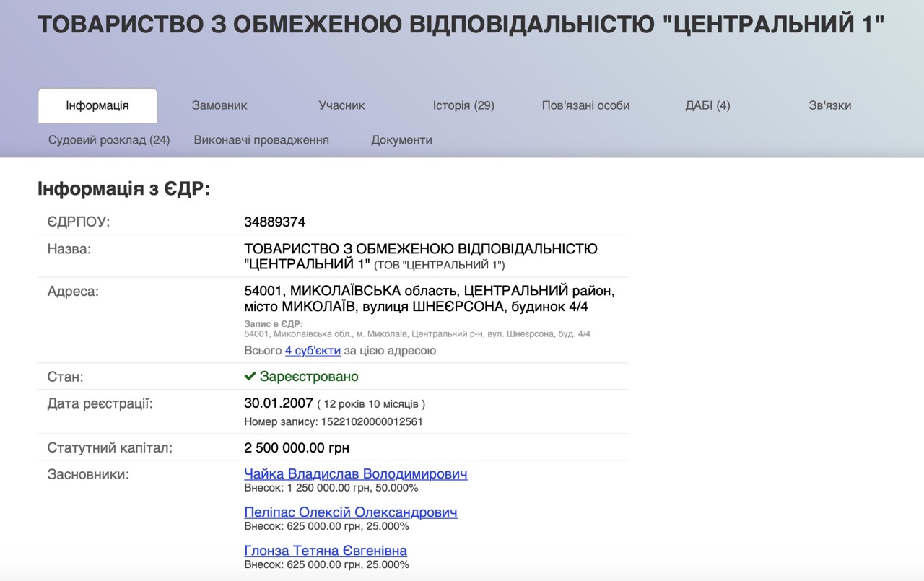
Task: Click the ЄДРПОУ code 34889374
Action: [274, 222]
